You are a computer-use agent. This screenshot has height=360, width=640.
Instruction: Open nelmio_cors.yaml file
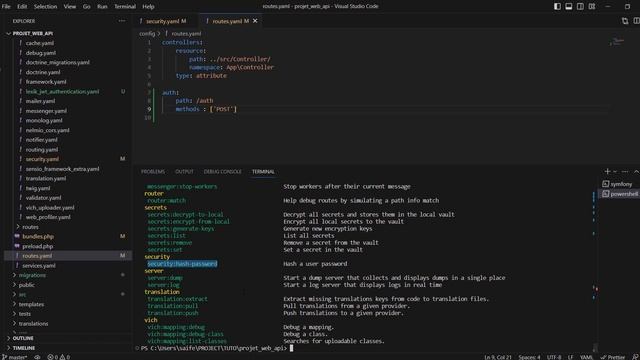click(x=47, y=130)
